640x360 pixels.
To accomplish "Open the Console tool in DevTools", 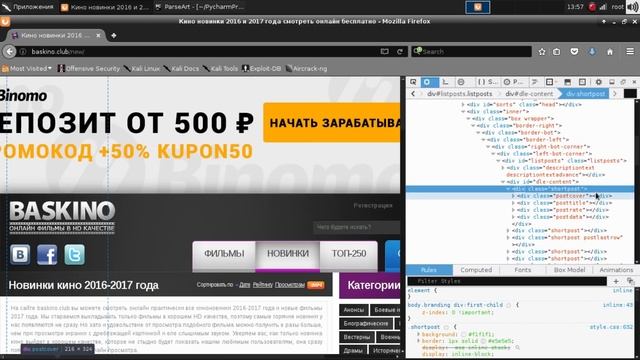I will pyautogui.click(x=445, y=82).
